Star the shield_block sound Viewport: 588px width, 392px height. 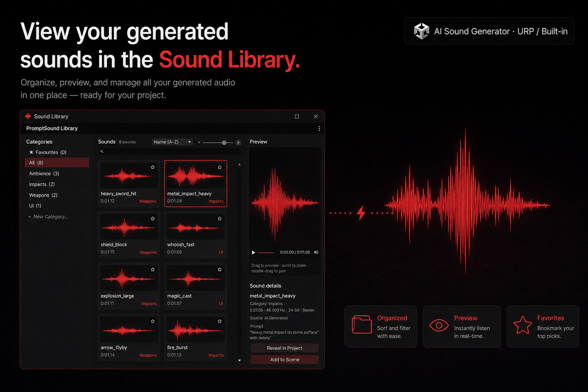pos(152,219)
